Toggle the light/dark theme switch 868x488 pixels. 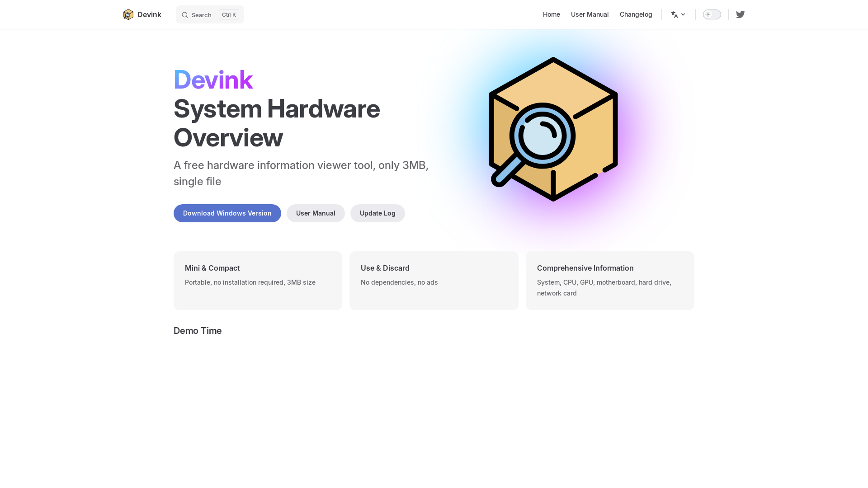pyautogui.click(x=712, y=14)
